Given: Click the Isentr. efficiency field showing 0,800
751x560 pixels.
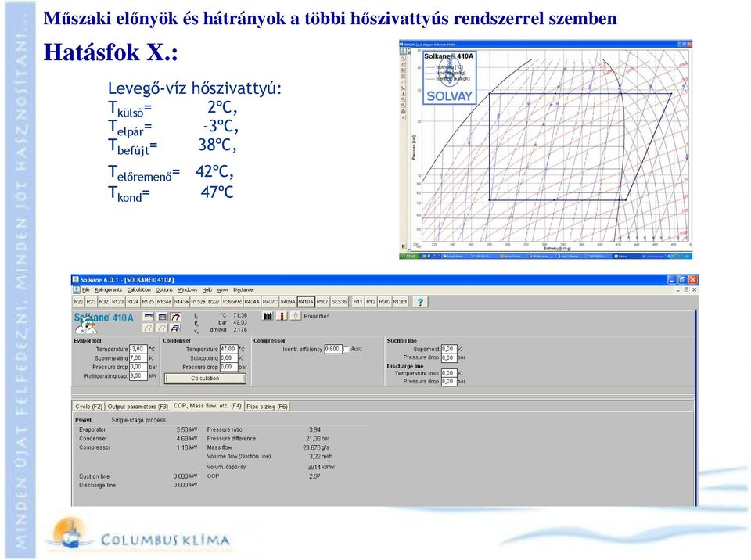Looking at the screenshot, I should pyautogui.click(x=333, y=349).
